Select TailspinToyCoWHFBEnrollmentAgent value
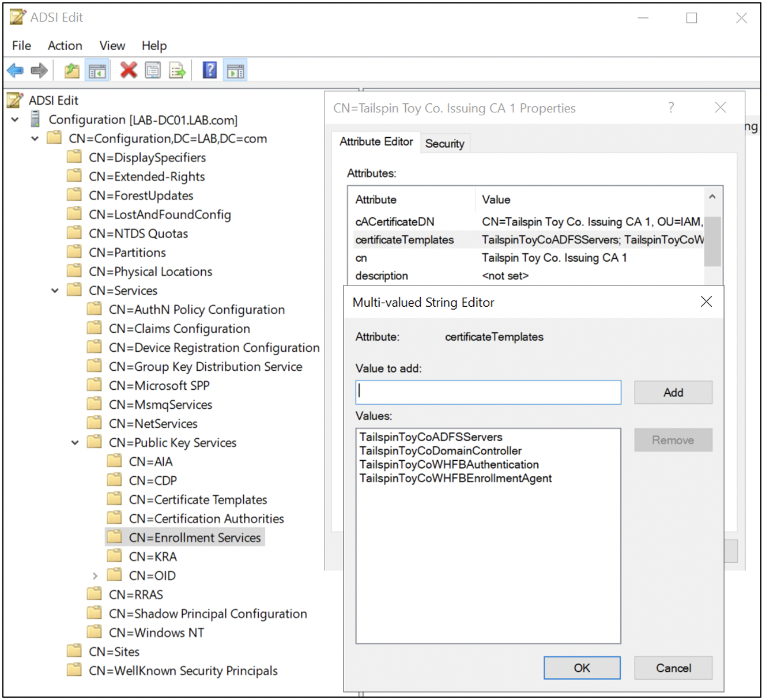This screenshot has width=762, height=700. tap(455, 479)
